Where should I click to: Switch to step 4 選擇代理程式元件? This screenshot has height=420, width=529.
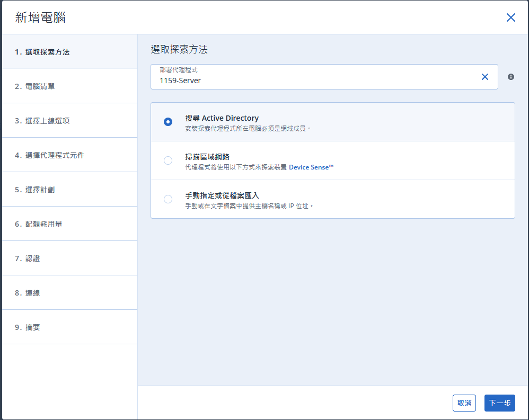coord(70,155)
